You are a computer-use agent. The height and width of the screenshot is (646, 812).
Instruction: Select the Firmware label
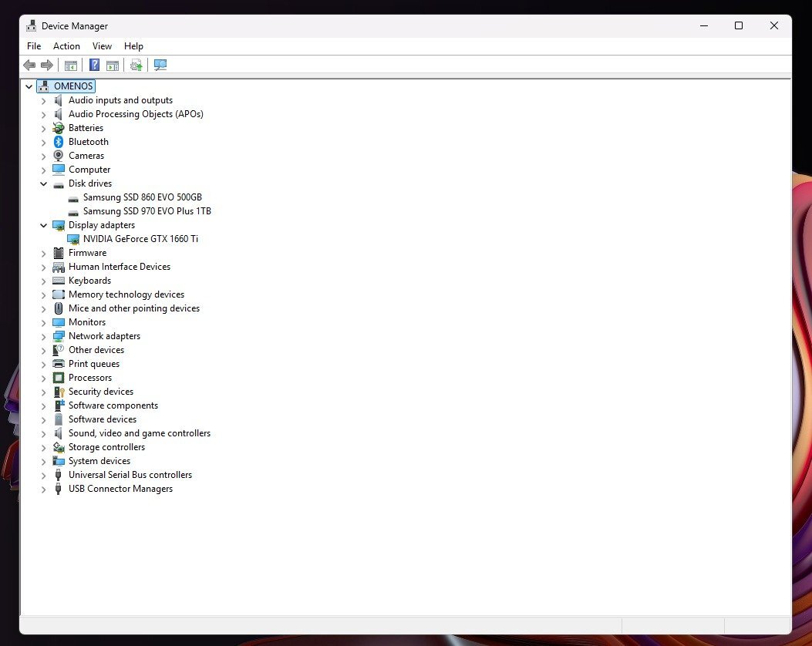pyautogui.click(x=87, y=253)
